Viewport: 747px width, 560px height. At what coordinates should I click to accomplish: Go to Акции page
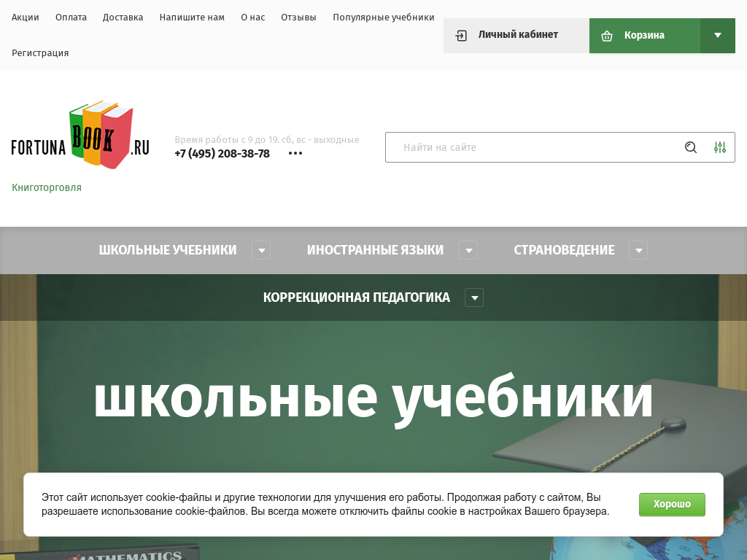[x=26, y=17]
